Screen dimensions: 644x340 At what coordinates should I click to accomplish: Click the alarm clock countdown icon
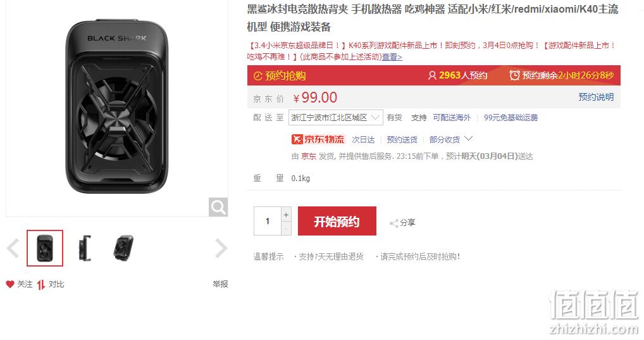(514, 75)
